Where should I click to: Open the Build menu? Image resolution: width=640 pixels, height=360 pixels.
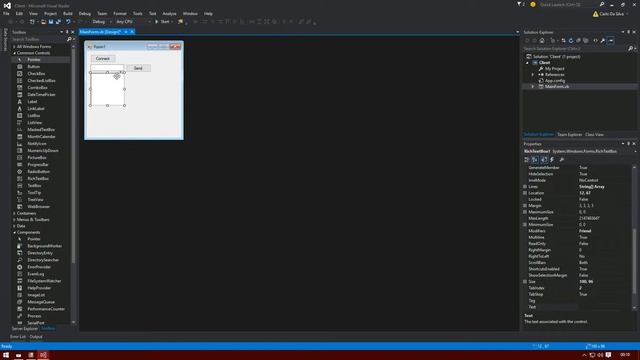tap(68, 13)
